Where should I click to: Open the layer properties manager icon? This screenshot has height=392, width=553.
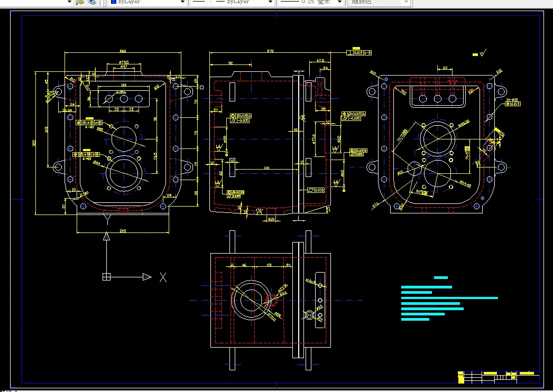coord(80,2)
